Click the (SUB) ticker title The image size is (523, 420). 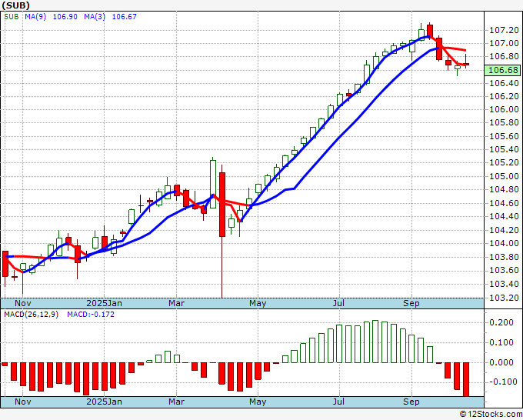pyautogui.click(x=15, y=5)
